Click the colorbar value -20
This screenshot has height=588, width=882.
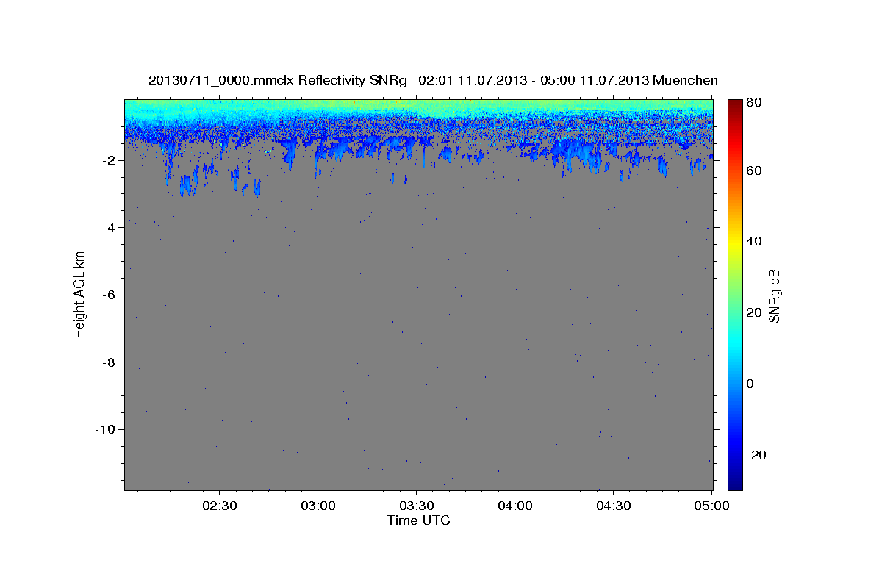point(757,456)
